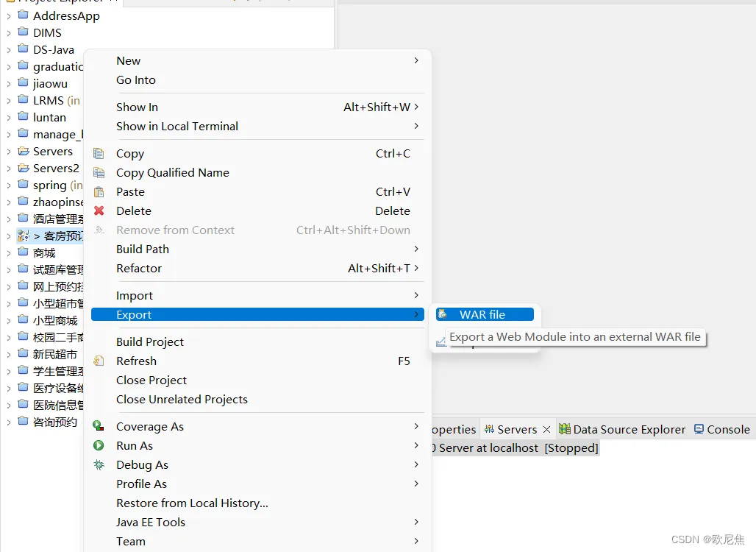Open the Console tab
The image size is (756, 552).
(x=728, y=430)
